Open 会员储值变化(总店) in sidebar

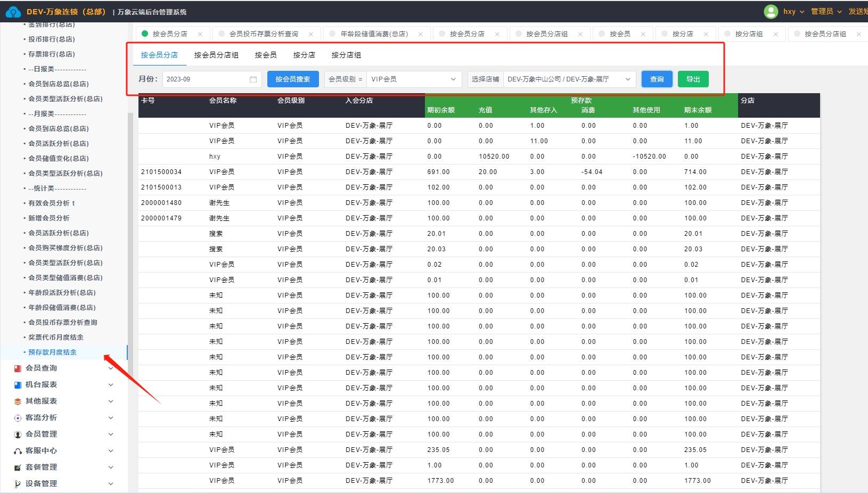pyautogui.click(x=59, y=159)
